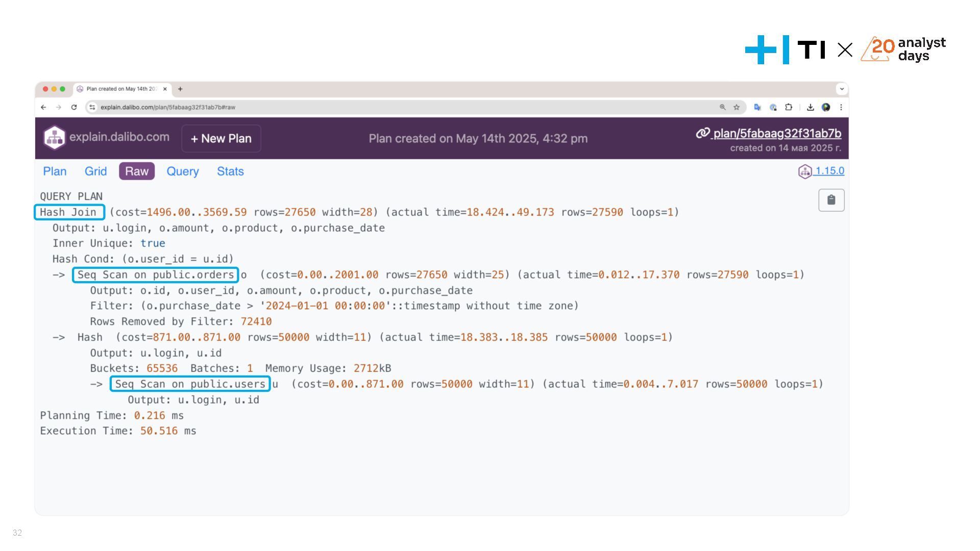Click the 'QUERY PLAN' heading text
This screenshot has width=980, height=551.
pyautogui.click(x=71, y=196)
